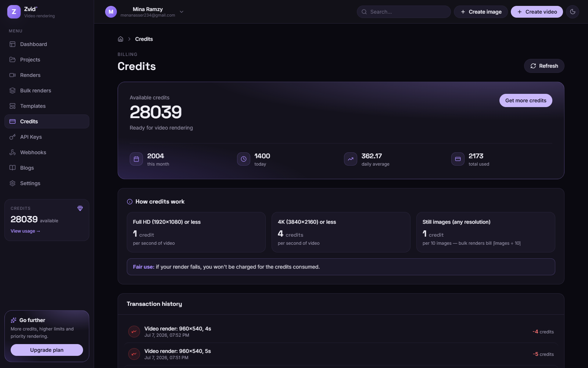Click the M user avatar

(111, 12)
